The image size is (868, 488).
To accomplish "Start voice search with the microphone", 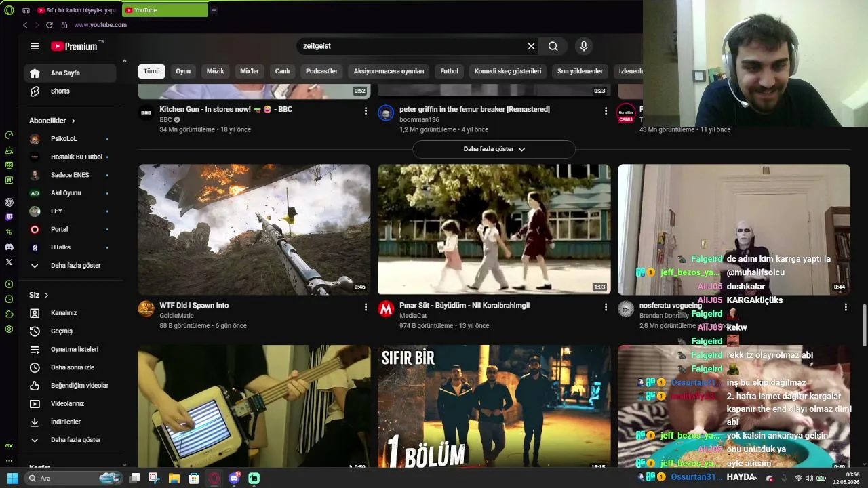I will (x=583, y=46).
